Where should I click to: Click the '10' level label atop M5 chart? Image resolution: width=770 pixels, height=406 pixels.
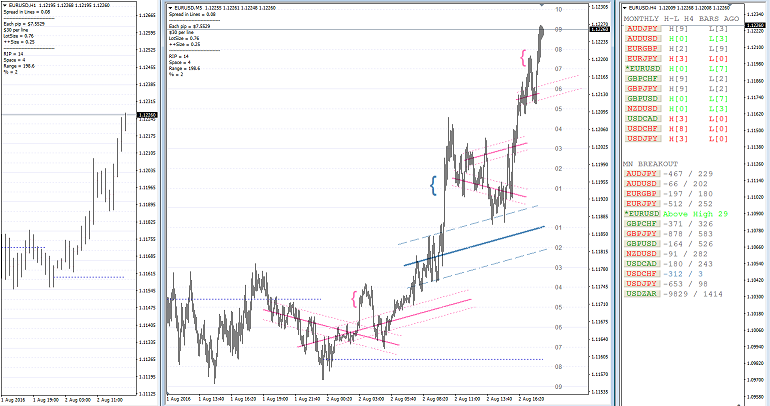pos(559,9)
